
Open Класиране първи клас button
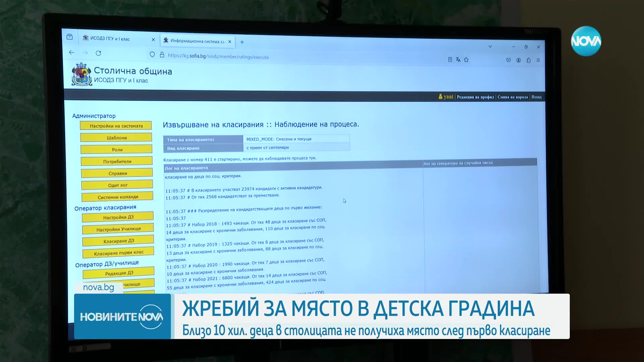[119, 252]
